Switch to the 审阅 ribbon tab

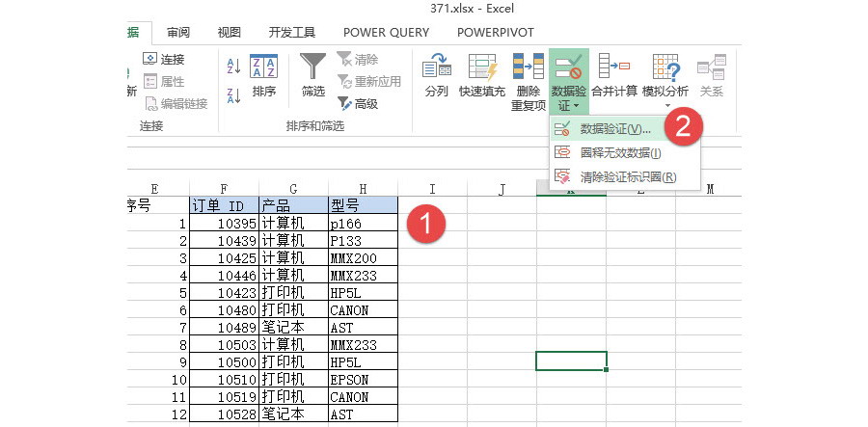(x=178, y=33)
